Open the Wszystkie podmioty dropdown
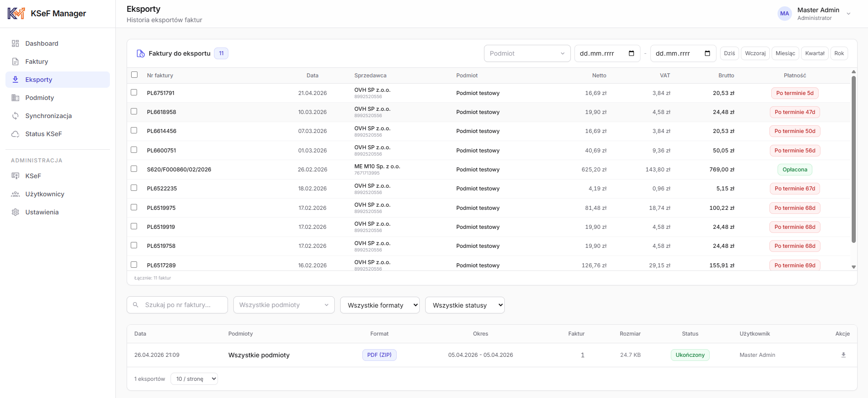 284,305
